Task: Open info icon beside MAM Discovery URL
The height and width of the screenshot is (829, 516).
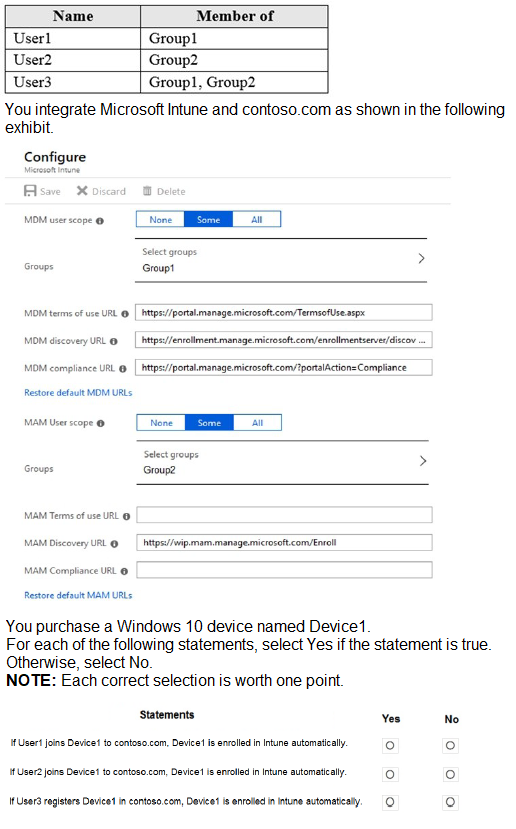Action: point(114,544)
